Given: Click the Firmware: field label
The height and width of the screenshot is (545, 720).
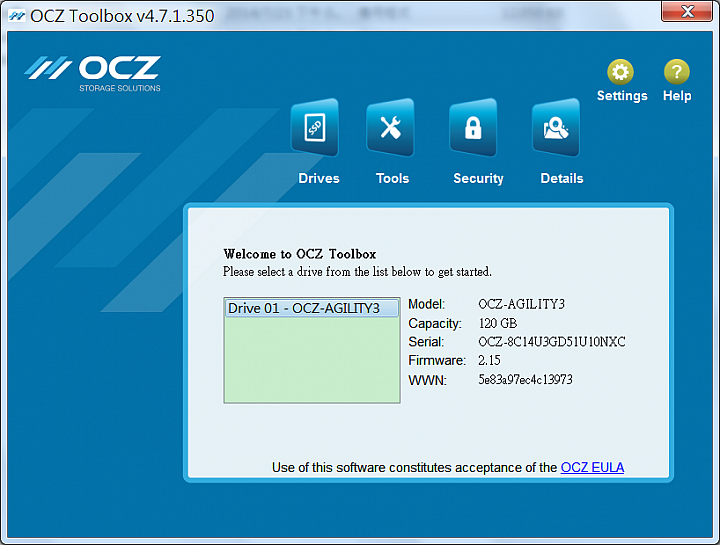Looking at the screenshot, I should coord(437,360).
